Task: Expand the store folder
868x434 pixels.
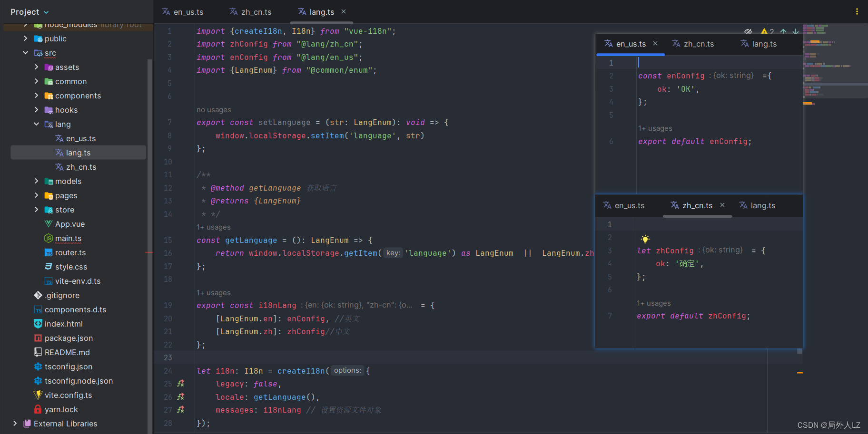Action: [x=36, y=210]
